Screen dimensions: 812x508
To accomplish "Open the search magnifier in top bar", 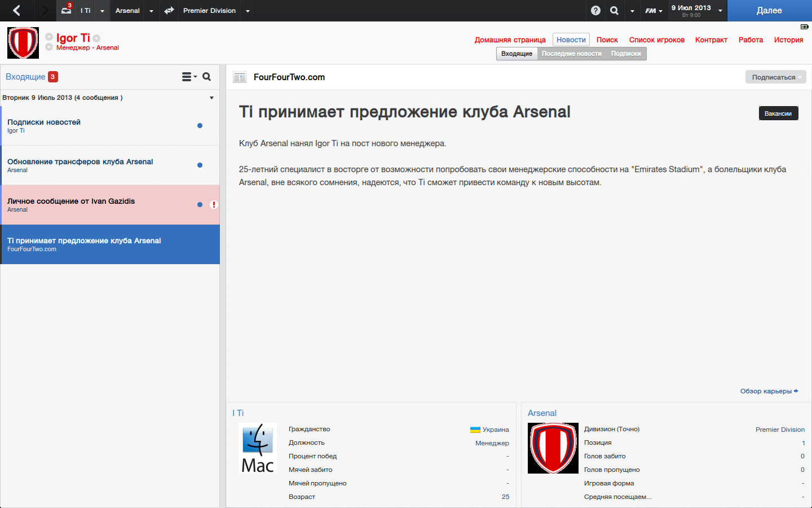I will click(614, 11).
